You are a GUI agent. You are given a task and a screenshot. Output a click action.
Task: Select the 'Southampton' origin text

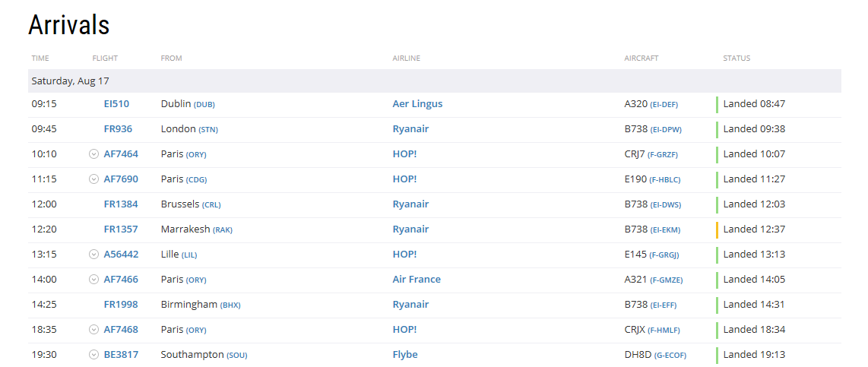coord(192,354)
